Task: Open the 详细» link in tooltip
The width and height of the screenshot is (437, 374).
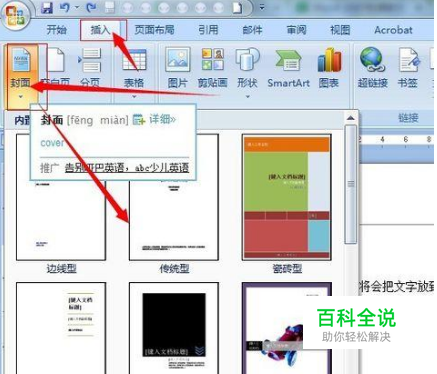Action: tap(163, 119)
